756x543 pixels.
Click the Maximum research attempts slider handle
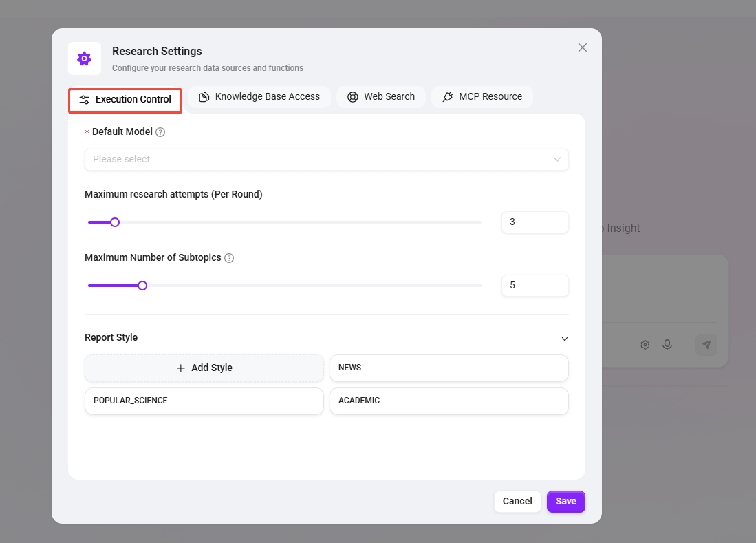click(x=115, y=222)
